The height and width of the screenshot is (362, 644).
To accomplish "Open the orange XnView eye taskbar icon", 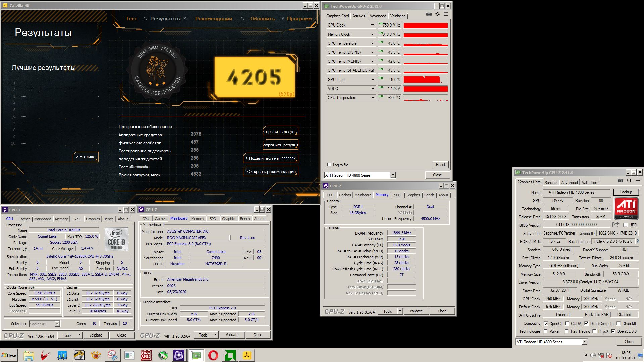I will (96, 355).
